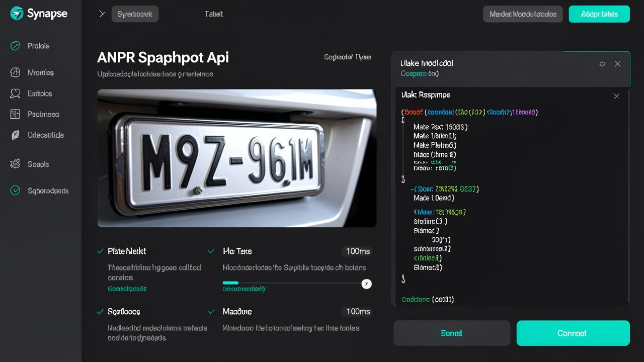This screenshot has width=644, height=362.
Task: Expand the breadcrumb chevron in top bar
Action: (x=102, y=14)
